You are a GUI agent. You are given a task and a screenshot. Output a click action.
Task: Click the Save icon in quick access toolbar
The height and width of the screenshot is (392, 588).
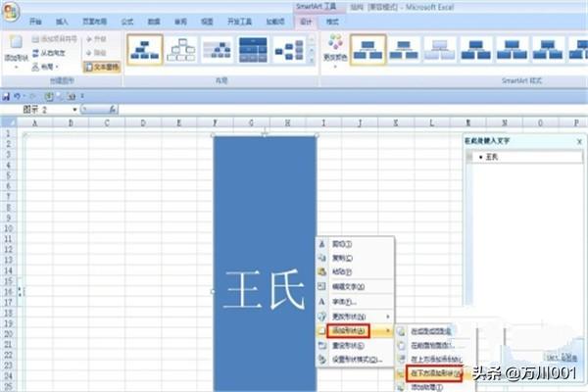pos(6,97)
